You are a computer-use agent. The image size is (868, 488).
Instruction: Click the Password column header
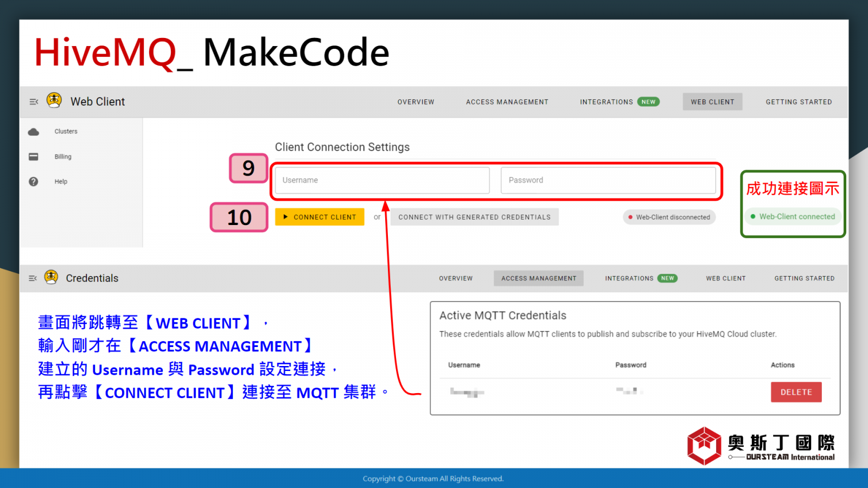tap(630, 365)
